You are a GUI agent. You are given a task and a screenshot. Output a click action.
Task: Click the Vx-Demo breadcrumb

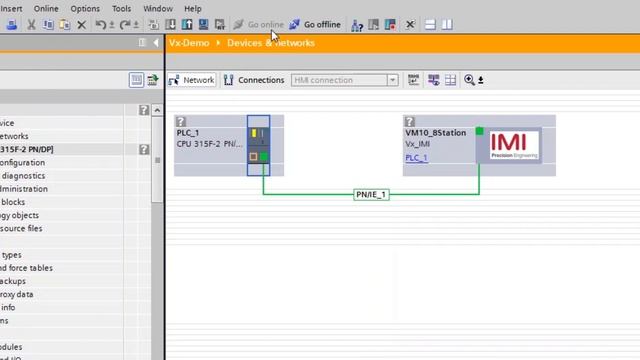coord(189,43)
